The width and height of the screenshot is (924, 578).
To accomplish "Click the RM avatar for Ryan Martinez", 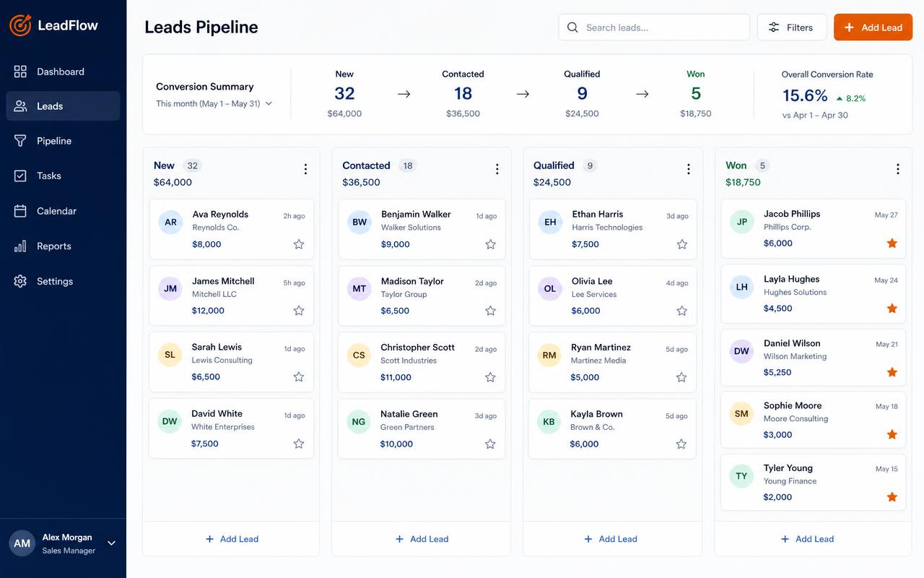I will tap(549, 355).
